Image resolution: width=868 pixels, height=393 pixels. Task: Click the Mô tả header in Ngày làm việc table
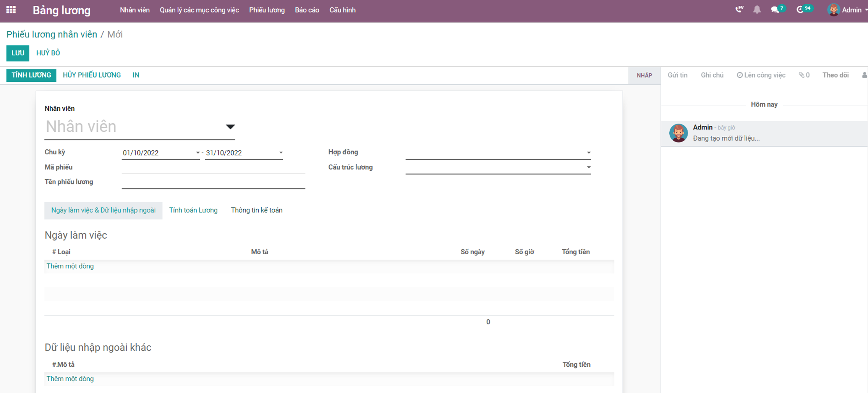click(x=259, y=252)
